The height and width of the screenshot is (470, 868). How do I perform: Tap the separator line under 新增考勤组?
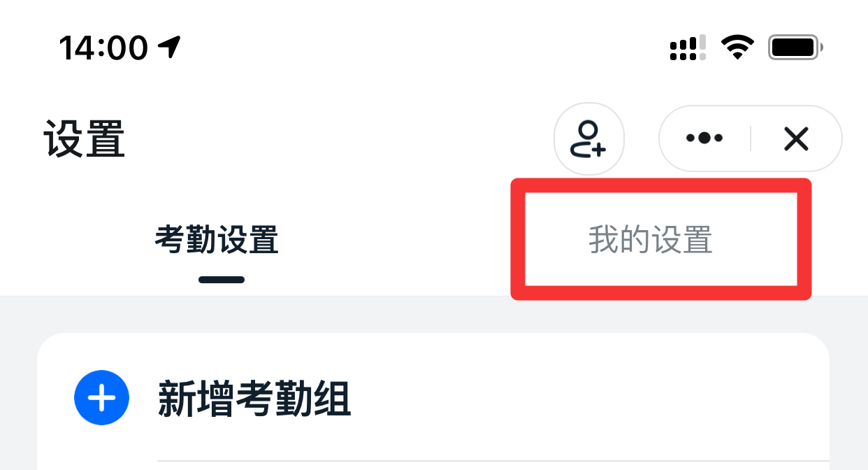tap(493, 461)
